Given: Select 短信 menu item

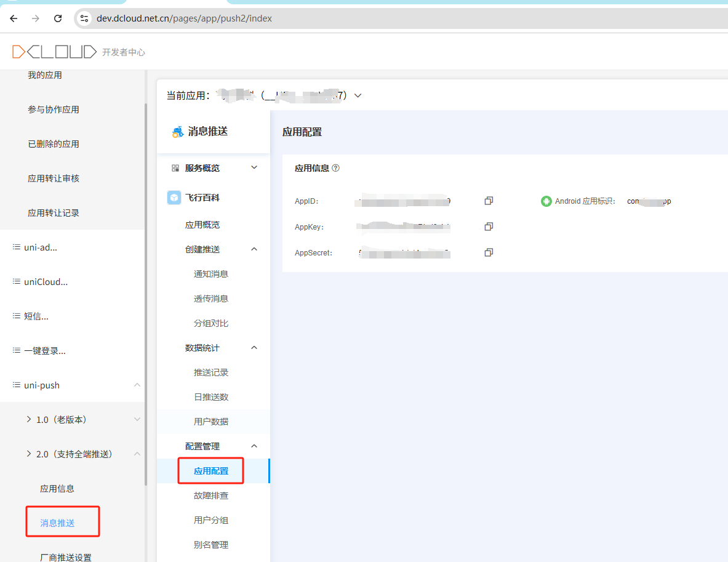Looking at the screenshot, I should pos(36,316).
